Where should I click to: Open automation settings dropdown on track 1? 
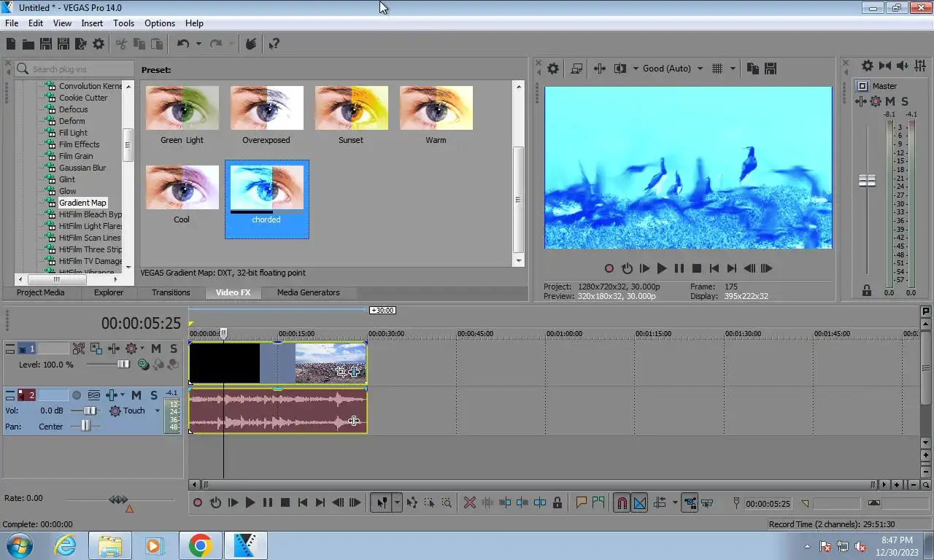142,349
